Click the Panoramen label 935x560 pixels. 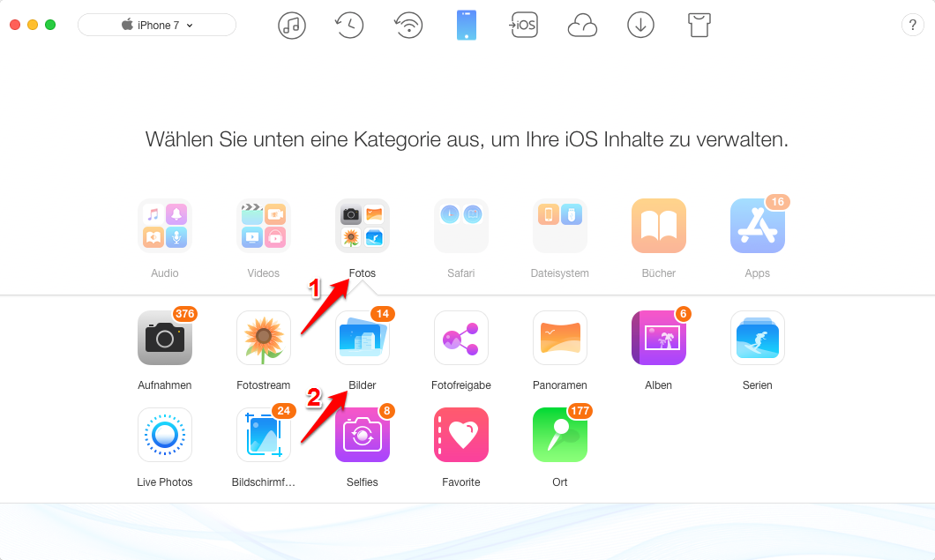(x=560, y=385)
